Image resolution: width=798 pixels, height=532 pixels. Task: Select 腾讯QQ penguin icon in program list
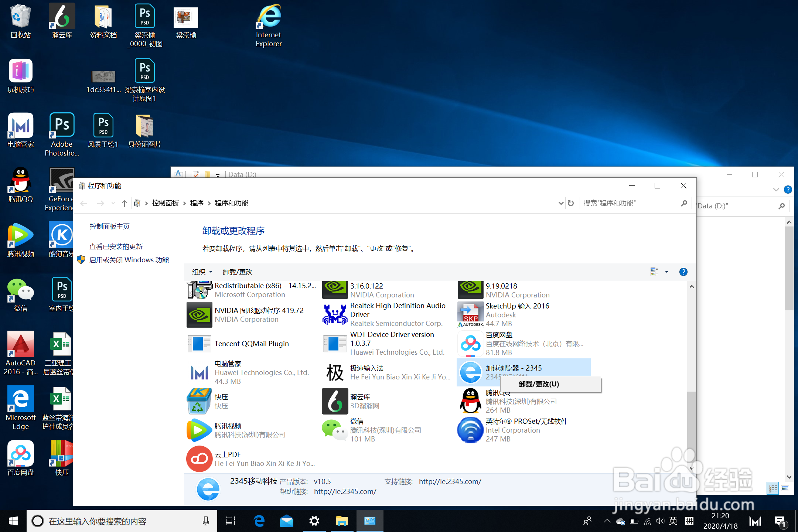[471, 401]
